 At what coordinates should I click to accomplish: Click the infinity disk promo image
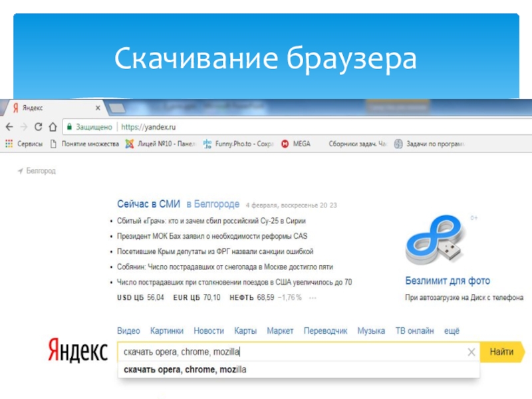pos(435,240)
